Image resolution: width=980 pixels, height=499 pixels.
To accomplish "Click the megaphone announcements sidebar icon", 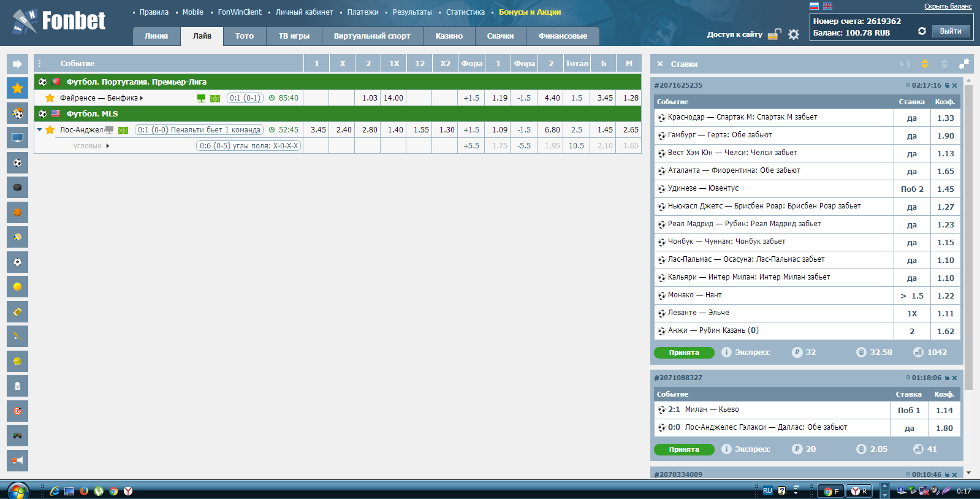I will click(x=17, y=460).
